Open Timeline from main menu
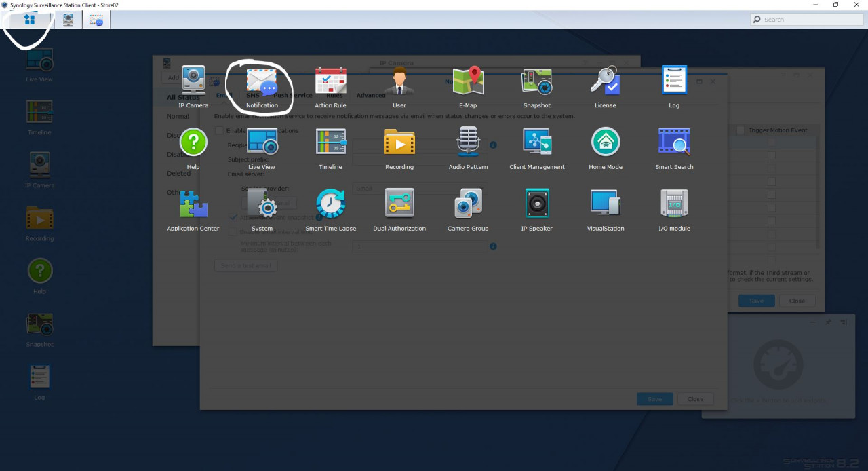This screenshot has width=868, height=471. click(x=331, y=149)
